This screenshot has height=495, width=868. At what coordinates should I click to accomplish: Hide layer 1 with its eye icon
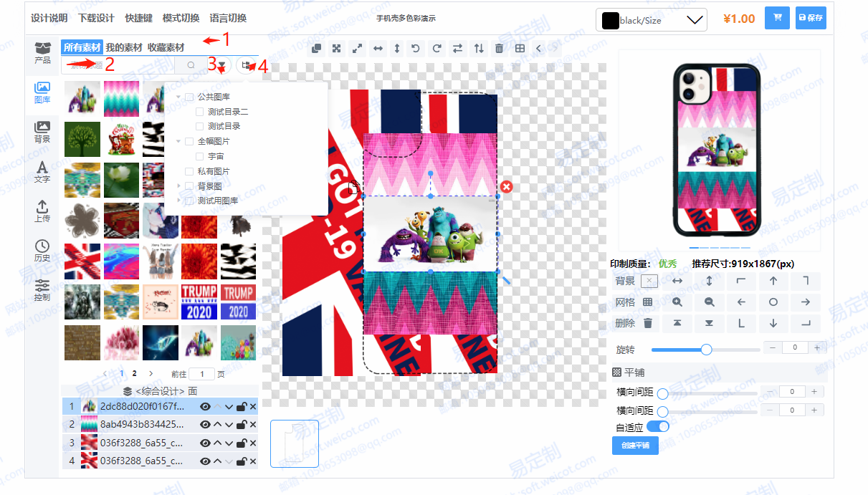point(206,407)
